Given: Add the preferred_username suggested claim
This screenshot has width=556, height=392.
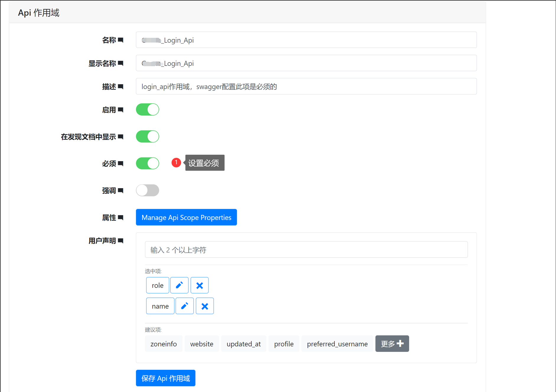Looking at the screenshot, I should pos(337,344).
